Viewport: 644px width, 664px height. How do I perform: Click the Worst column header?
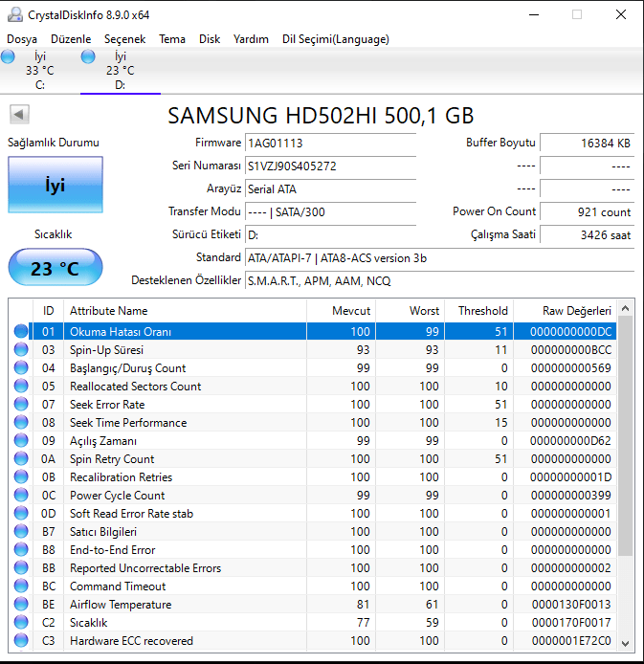pos(410,311)
